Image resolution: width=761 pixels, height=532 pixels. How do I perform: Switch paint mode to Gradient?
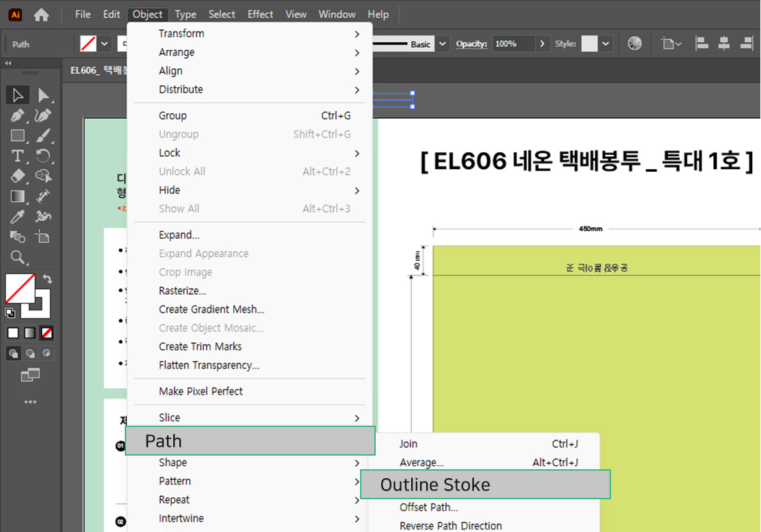30,333
